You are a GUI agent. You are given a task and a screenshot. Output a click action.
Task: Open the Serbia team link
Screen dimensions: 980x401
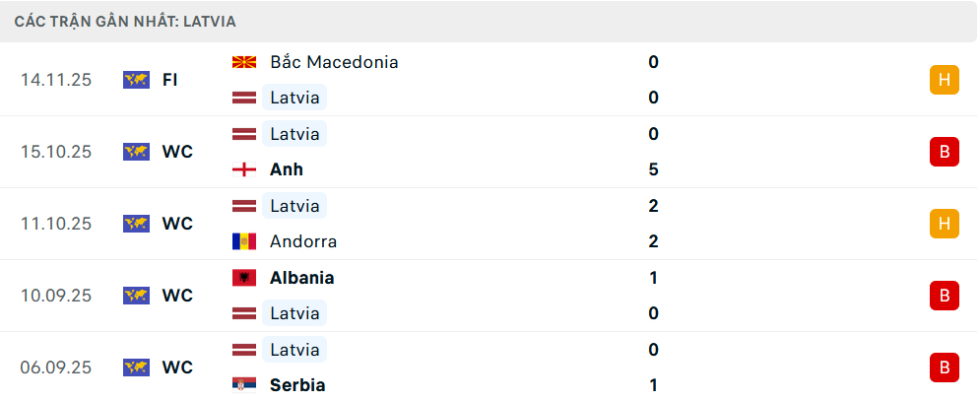[x=297, y=385]
